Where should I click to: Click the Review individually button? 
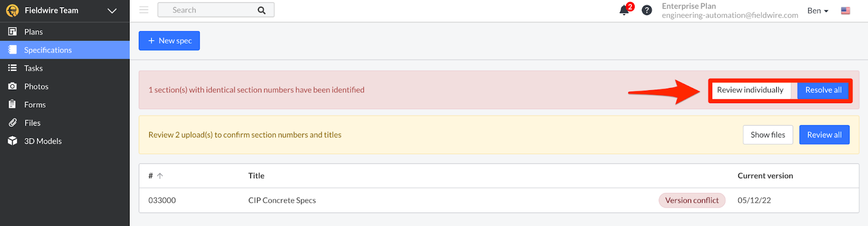pos(750,90)
